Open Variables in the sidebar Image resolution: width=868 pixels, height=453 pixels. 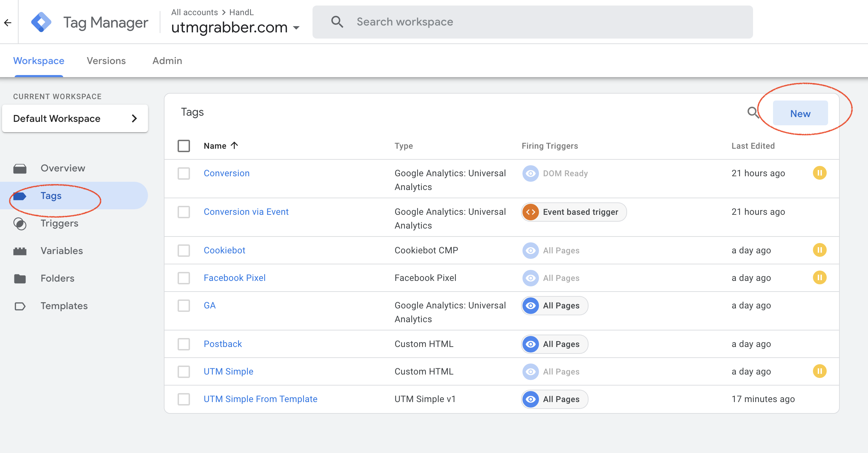pos(62,251)
